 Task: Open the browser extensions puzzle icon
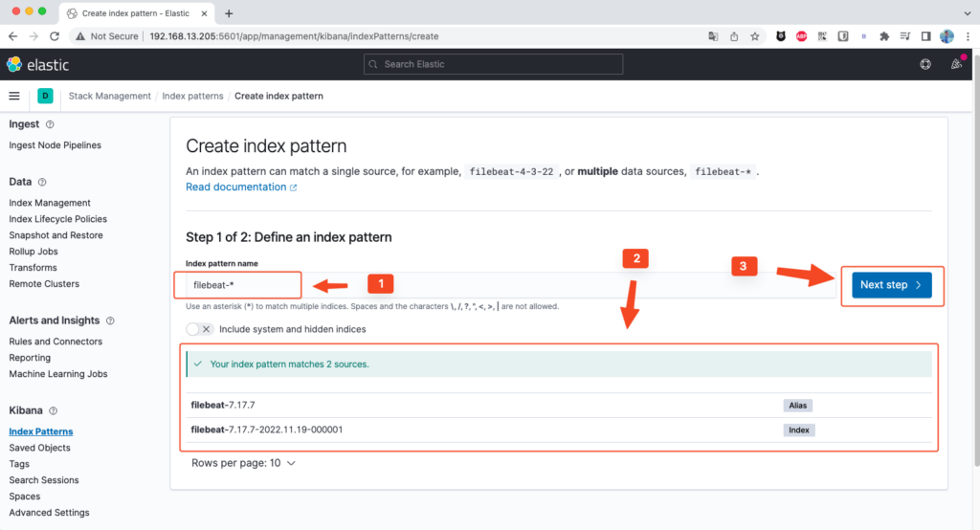click(884, 36)
